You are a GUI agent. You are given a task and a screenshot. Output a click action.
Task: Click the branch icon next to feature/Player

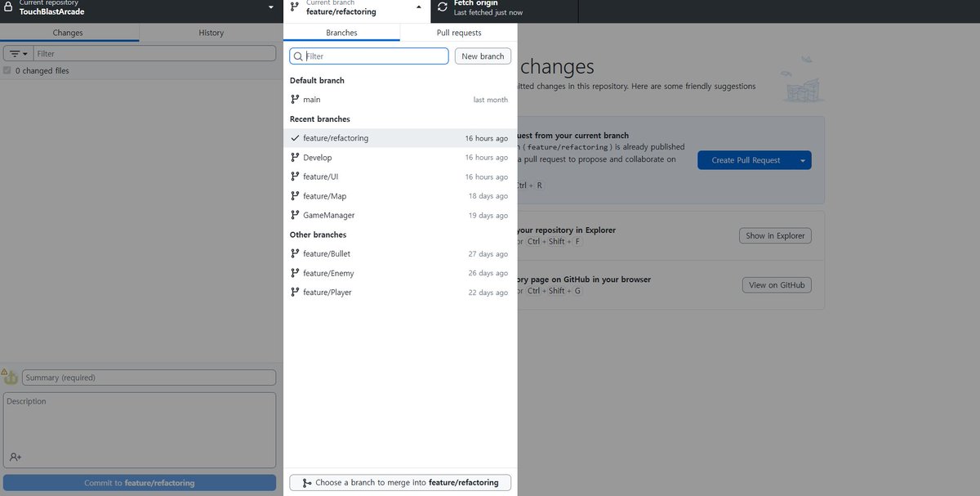click(x=295, y=293)
